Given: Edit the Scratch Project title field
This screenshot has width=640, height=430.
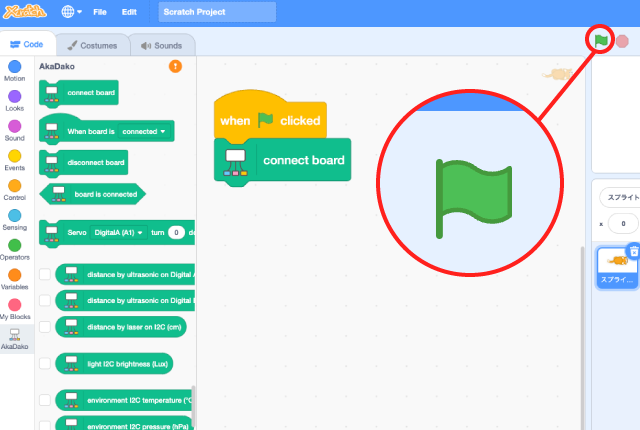Looking at the screenshot, I should [x=217, y=12].
